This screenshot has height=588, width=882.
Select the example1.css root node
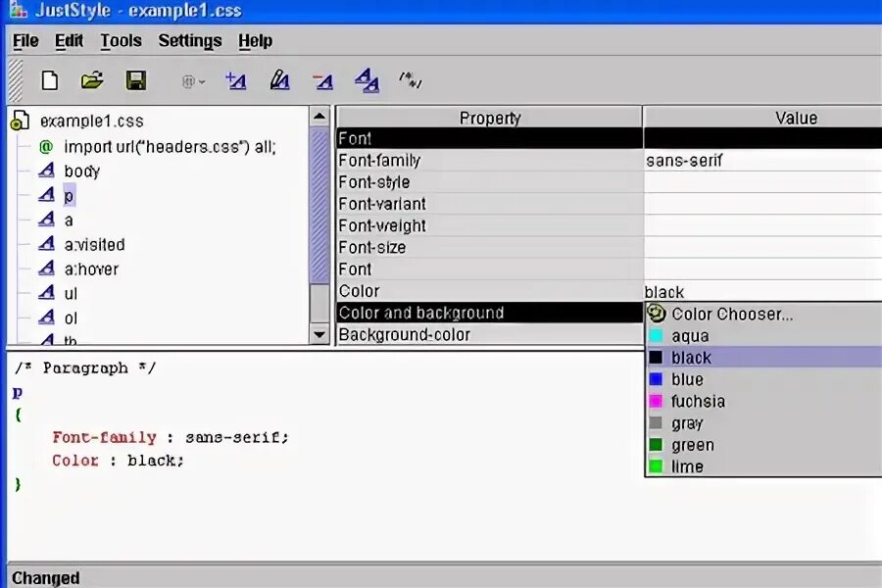[92, 121]
